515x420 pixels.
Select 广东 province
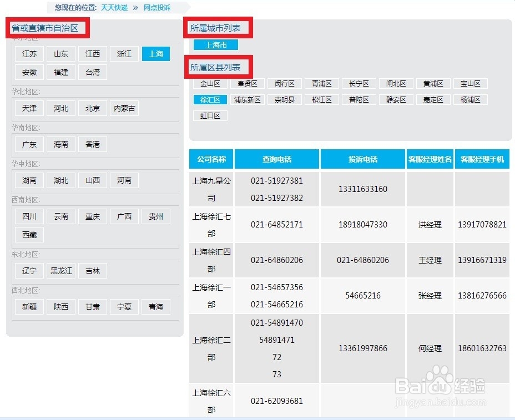coord(29,144)
